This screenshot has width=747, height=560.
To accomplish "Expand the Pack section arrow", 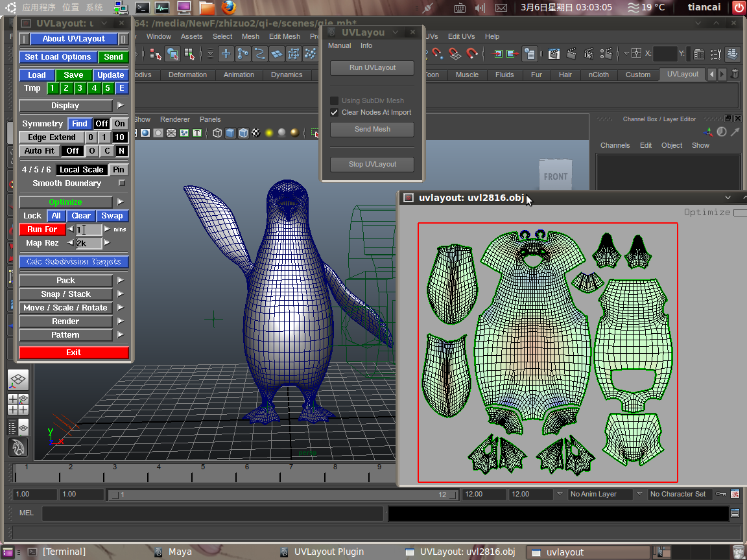I will click(121, 280).
